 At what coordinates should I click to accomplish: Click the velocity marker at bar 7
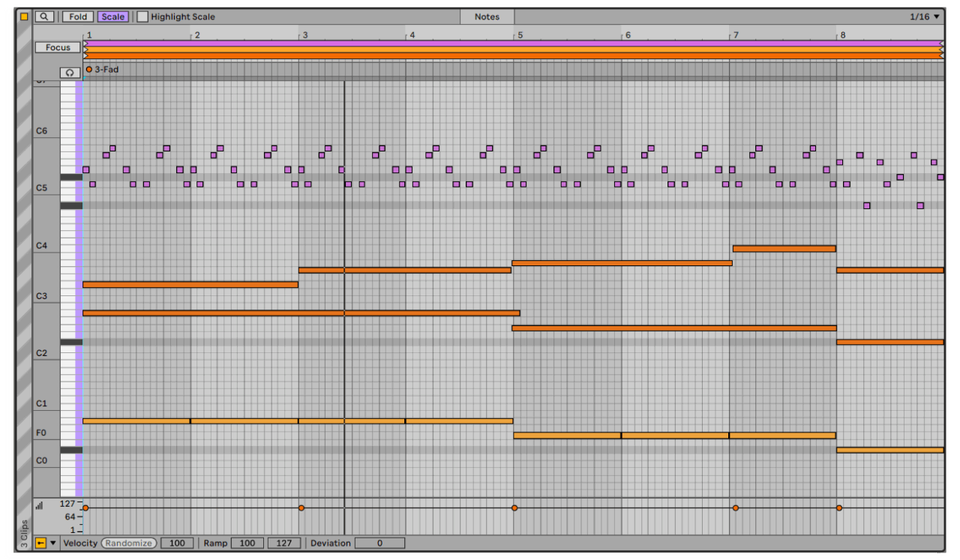736,508
